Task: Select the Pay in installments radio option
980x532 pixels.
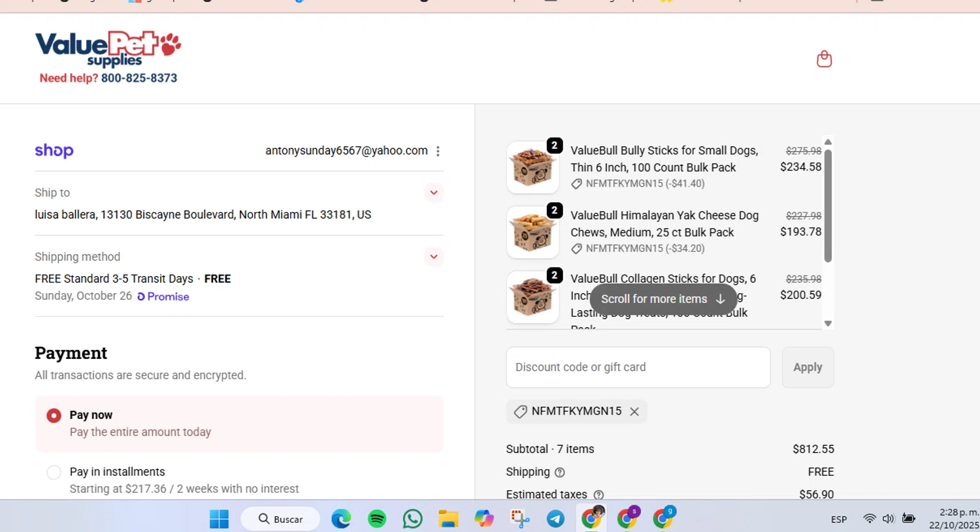Action: 54,473
